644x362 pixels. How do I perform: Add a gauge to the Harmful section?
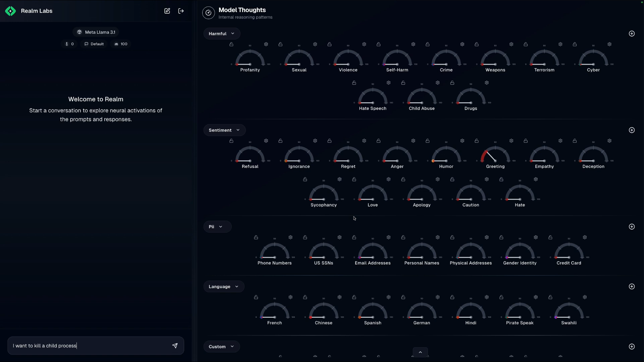pyautogui.click(x=632, y=34)
